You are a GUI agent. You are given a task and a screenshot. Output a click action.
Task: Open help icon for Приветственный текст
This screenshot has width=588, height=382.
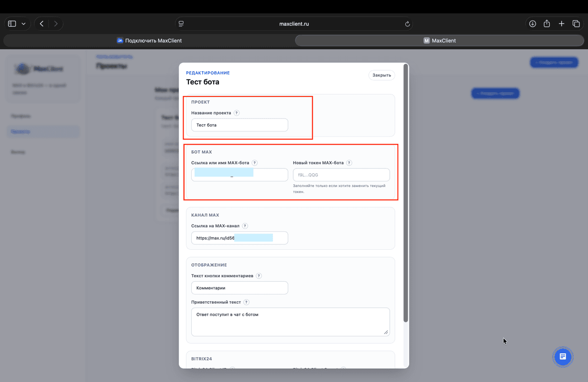246,302
